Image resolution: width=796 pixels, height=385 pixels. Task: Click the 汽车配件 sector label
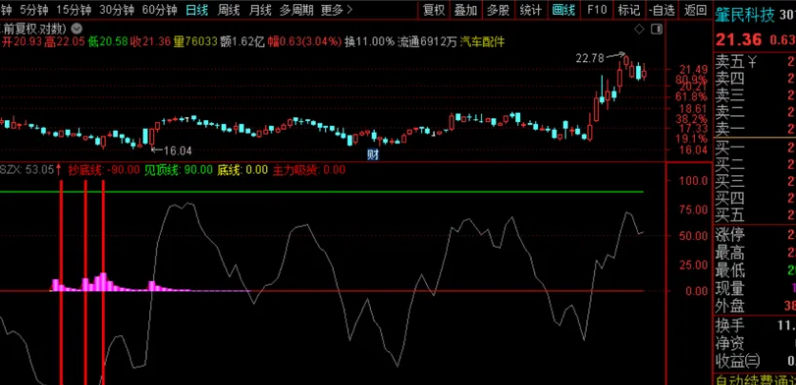point(482,42)
